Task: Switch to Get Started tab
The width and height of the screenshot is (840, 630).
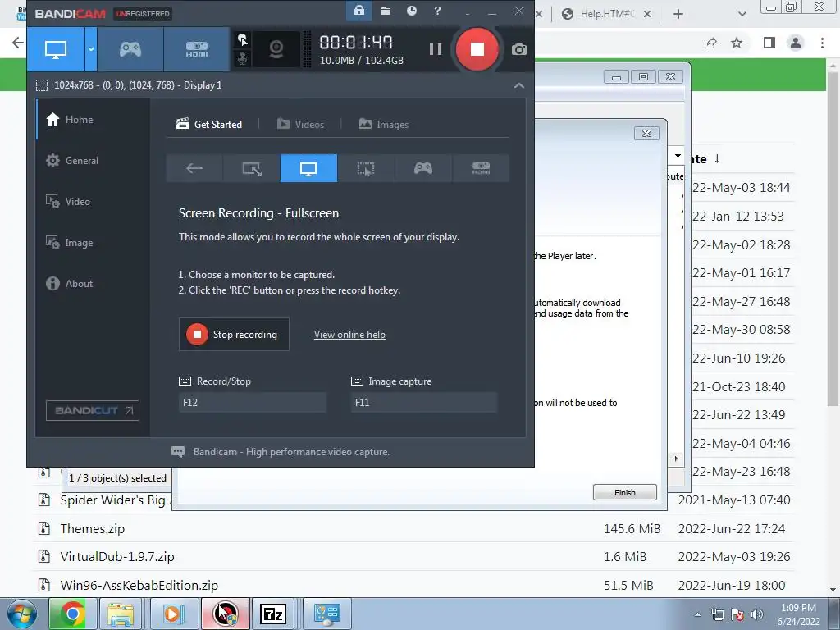Action: [x=209, y=125]
